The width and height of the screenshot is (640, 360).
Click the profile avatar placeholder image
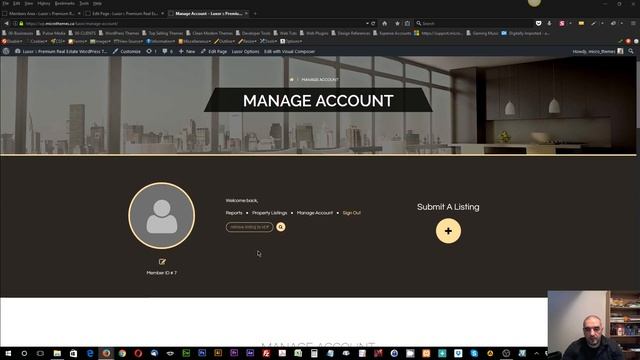click(162, 216)
